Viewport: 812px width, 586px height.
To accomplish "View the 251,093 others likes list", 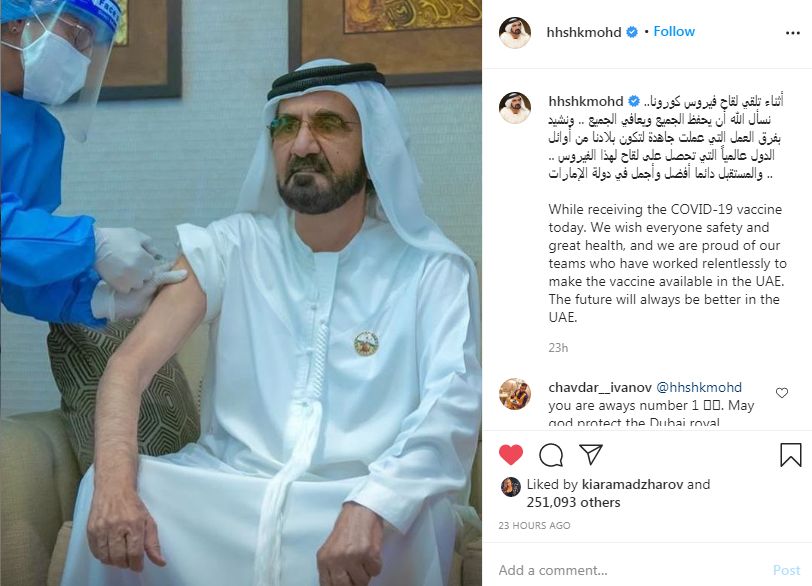I will tap(573, 502).
